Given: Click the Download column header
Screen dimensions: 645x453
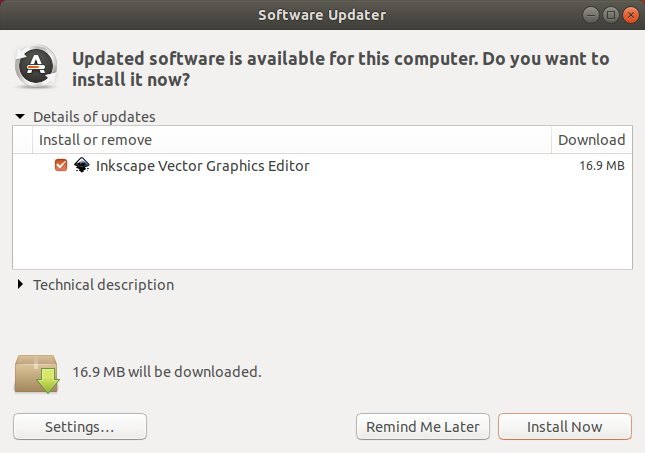Looking at the screenshot, I should coord(591,140).
